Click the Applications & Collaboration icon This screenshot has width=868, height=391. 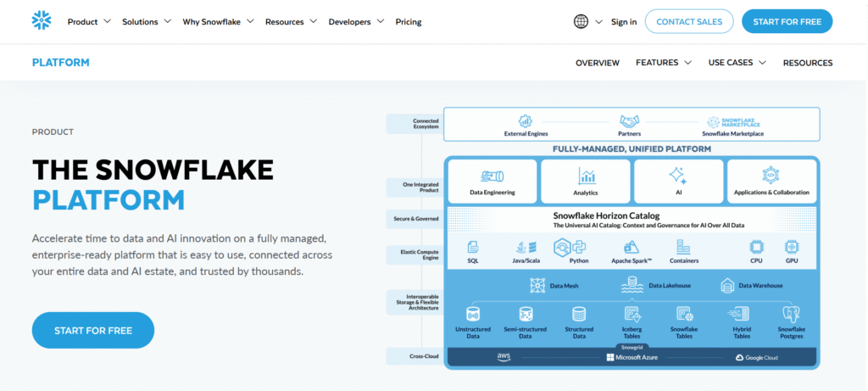pos(770,176)
